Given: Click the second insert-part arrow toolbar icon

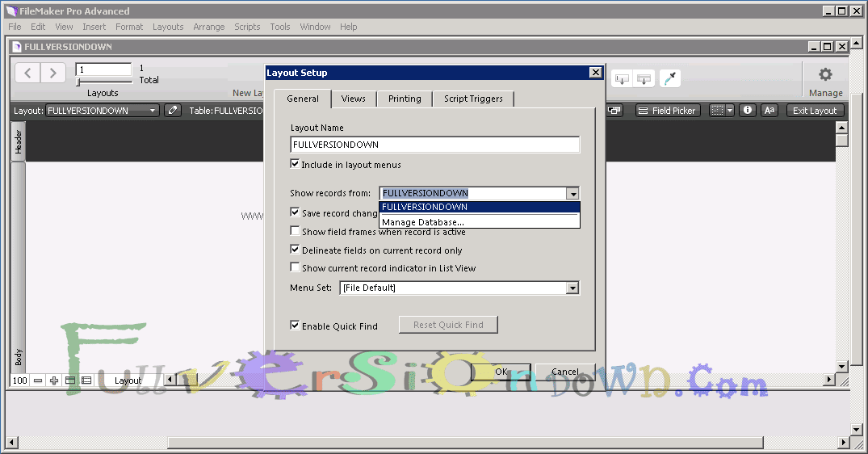Looking at the screenshot, I should click(644, 79).
